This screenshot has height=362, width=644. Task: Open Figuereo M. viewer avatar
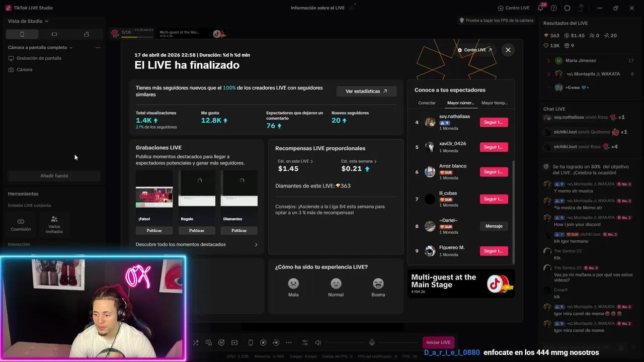point(430,251)
